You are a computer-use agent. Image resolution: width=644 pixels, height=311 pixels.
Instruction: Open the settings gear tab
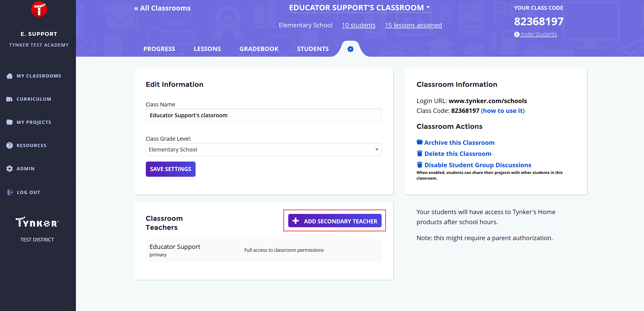click(350, 49)
